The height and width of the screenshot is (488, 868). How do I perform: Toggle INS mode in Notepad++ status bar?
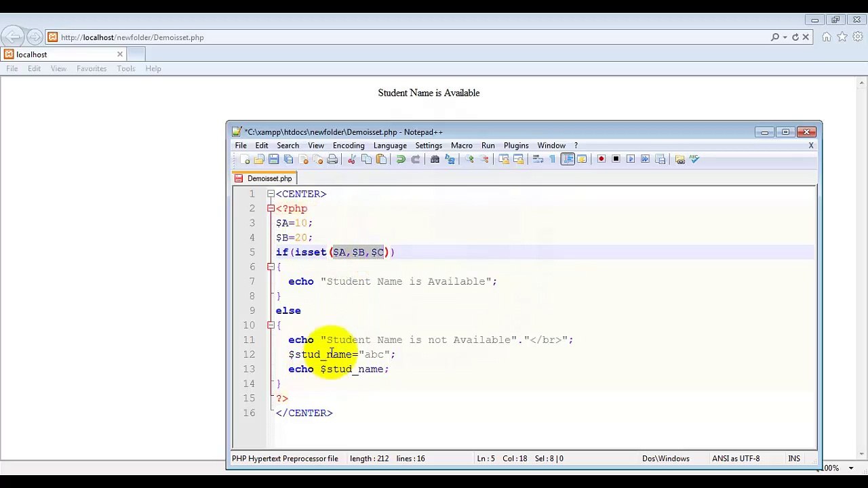coord(794,459)
